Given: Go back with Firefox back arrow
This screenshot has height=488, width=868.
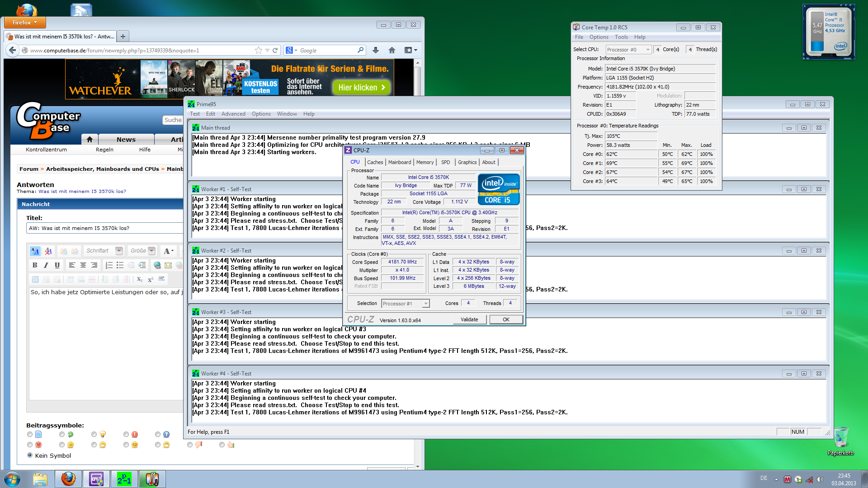Looking at the screenshot, I should [13, 50].
